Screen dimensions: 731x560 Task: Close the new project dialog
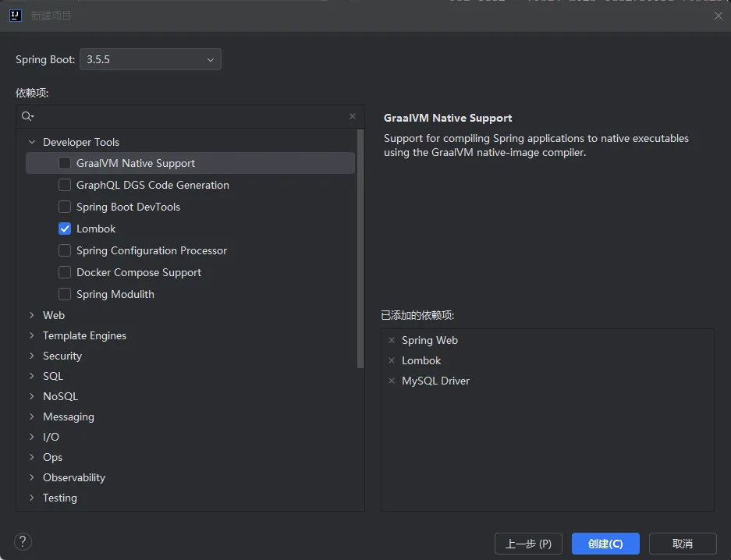point(718,16)
